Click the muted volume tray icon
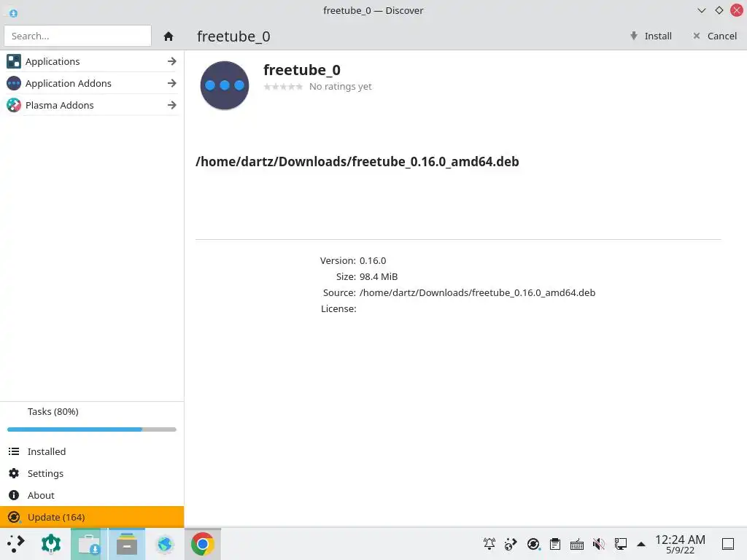747x560 pixels. pos(599,544)
